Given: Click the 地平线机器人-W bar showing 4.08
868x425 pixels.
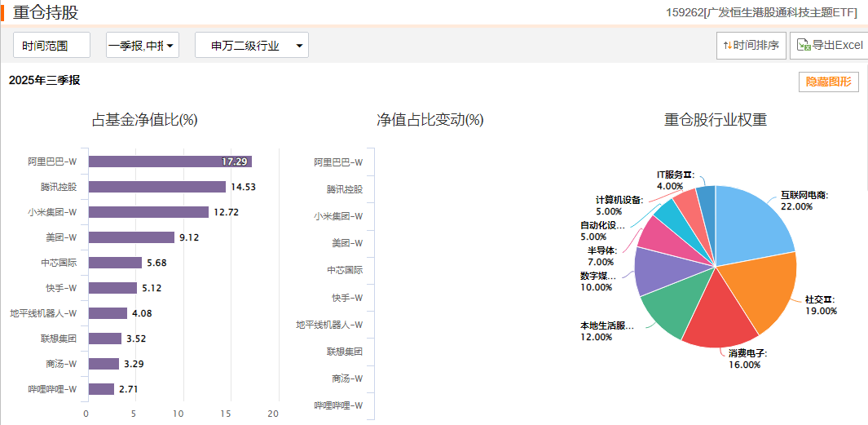Looking at the screenshot, I should (108, 313).
